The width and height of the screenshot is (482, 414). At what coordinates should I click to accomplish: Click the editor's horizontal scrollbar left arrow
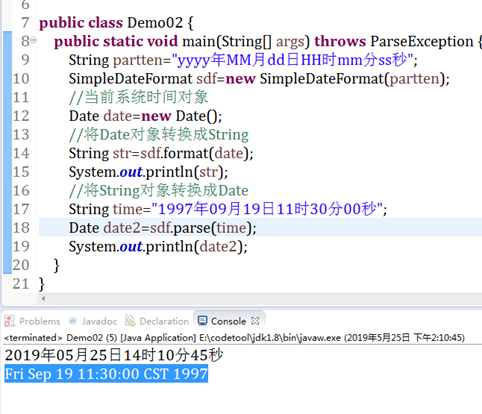tap(43, 299)
